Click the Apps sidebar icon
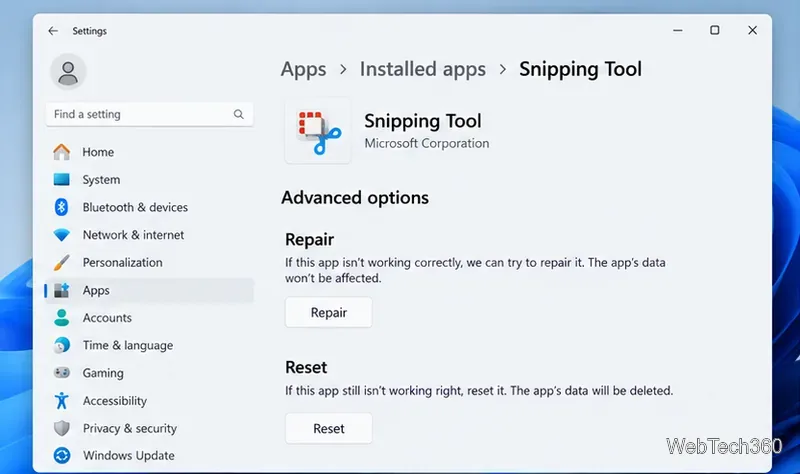Viewport: 800px width, 474px height. coord(62,290)
